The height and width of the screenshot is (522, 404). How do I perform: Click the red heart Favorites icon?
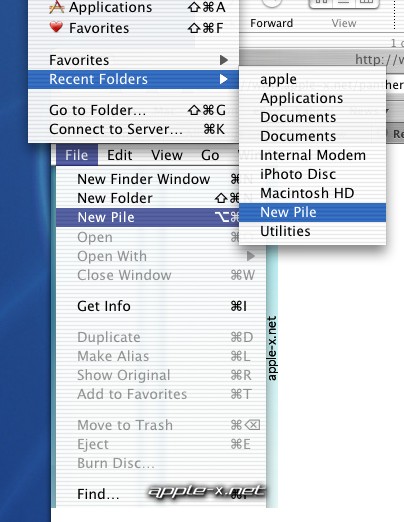56,27
